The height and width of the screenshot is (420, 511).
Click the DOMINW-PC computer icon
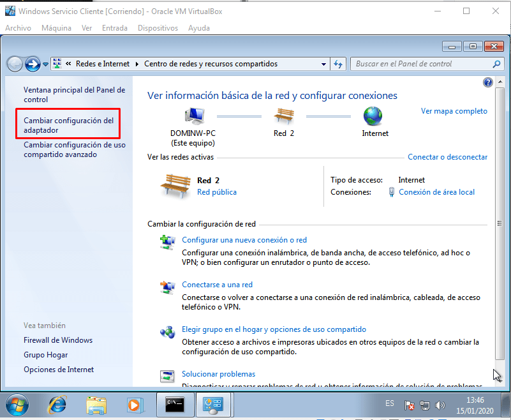[194, 117]
